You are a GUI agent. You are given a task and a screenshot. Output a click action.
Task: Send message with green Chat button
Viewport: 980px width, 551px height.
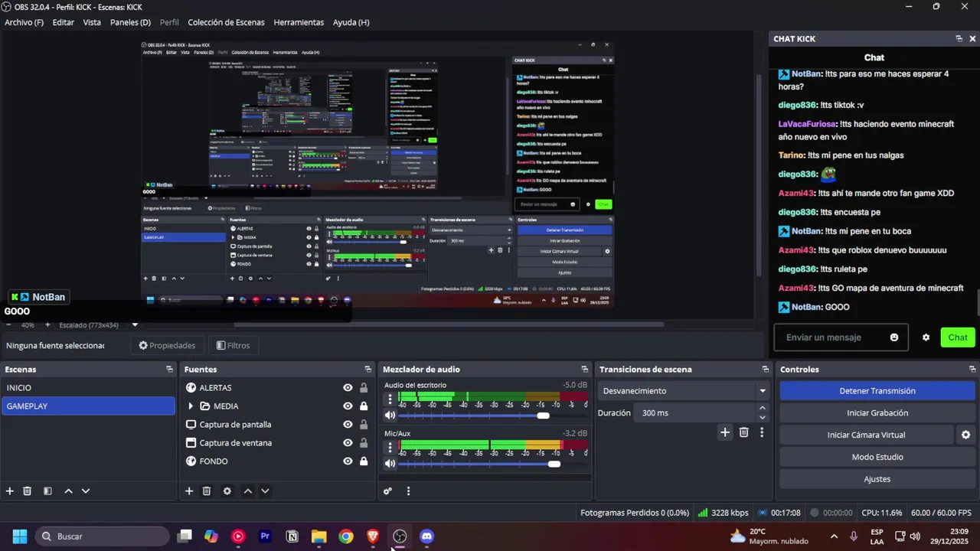[x=958, y=337]
